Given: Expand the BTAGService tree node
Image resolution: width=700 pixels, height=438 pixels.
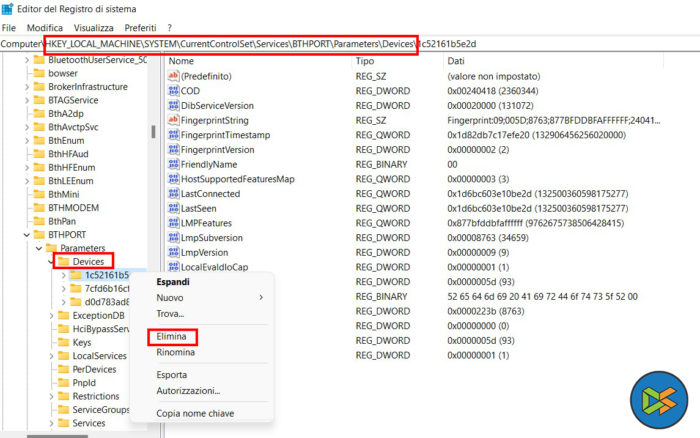Looking at the screenshot, I should 27,100.
